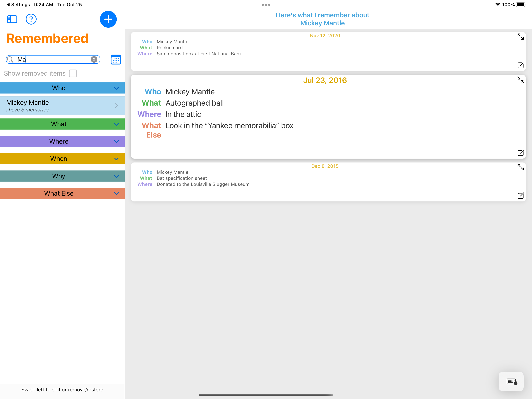Select the Mickey Mantle list entry
The image size is (532, 399).
[62, 106]
